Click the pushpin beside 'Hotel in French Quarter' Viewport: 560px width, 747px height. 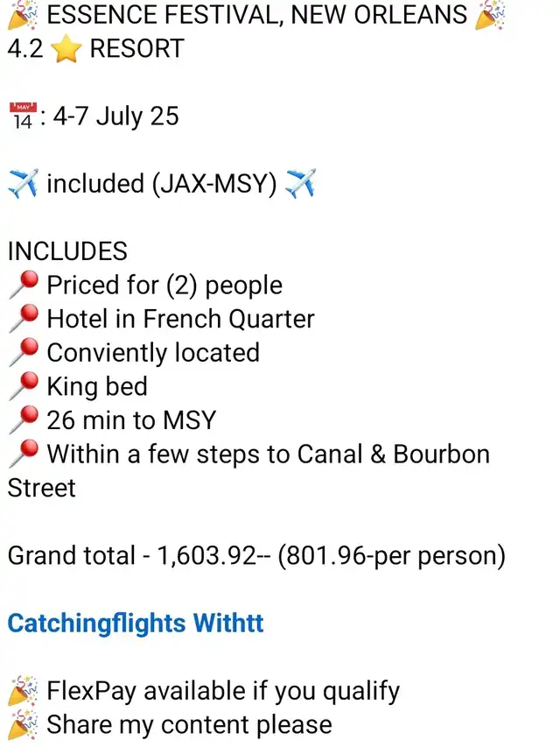tap(23, 319)
